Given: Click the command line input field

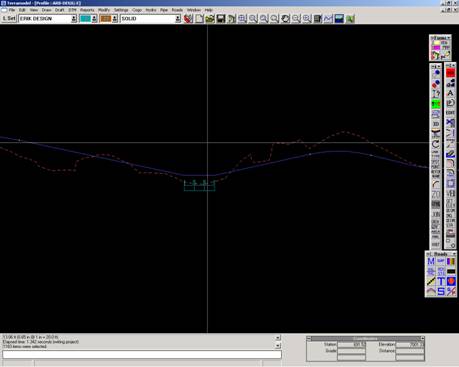Looking at the screenshot, I should (142, 355).
